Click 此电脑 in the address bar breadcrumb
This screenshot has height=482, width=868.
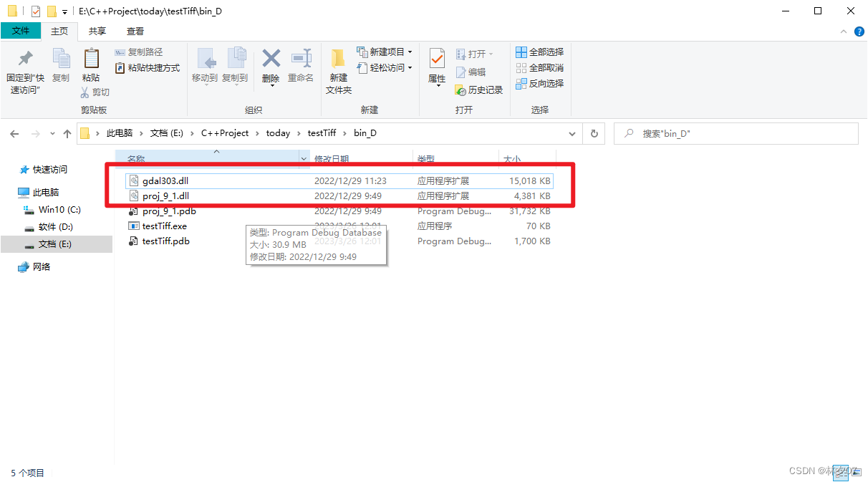pos(120,133)
